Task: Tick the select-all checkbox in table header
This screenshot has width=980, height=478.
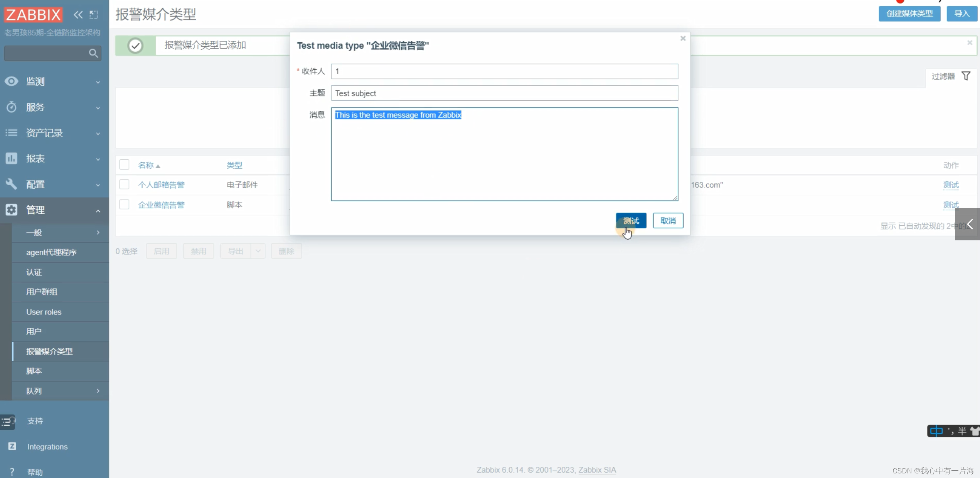Action: (124, 165)
